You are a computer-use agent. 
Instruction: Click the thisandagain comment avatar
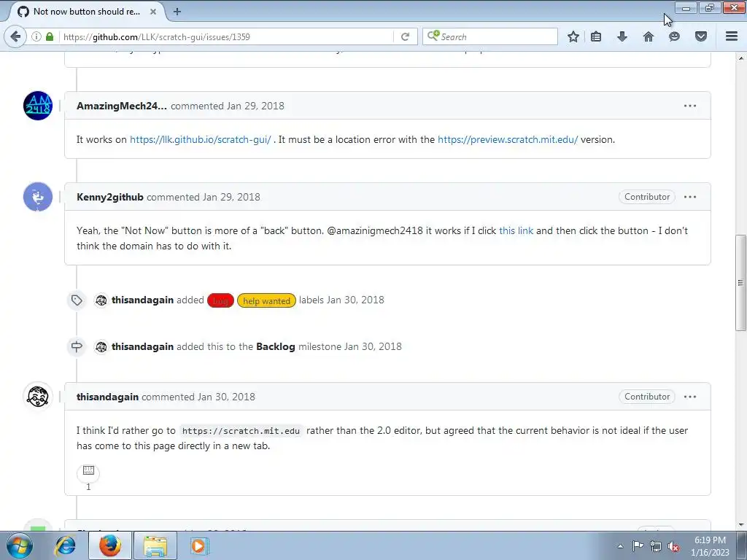click(38, 396)
